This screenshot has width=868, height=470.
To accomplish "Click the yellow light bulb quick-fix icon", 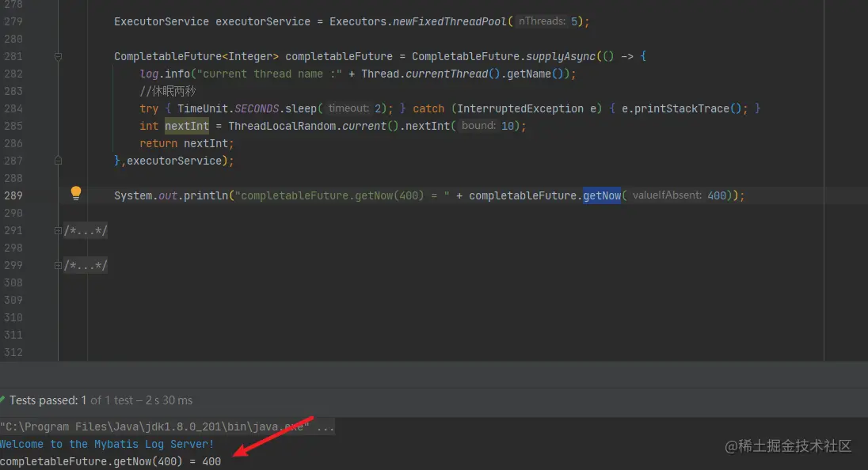I will [x=76, y=193].
